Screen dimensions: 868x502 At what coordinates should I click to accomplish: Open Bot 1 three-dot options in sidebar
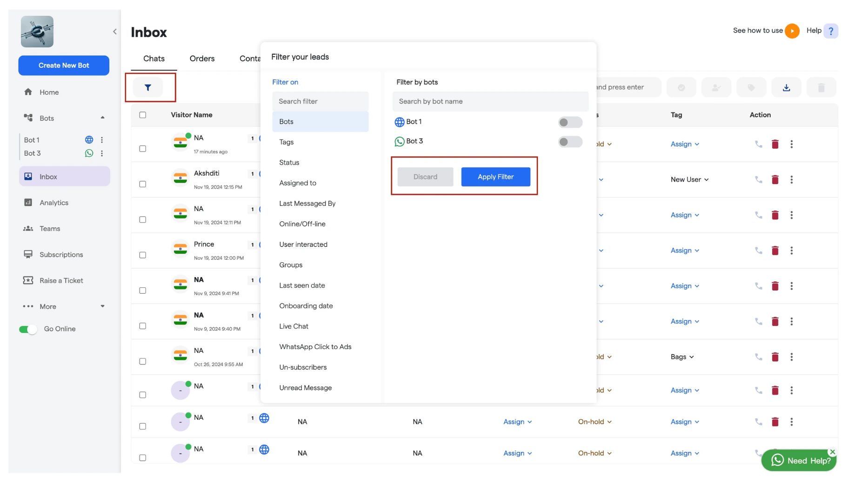[102, 139]
